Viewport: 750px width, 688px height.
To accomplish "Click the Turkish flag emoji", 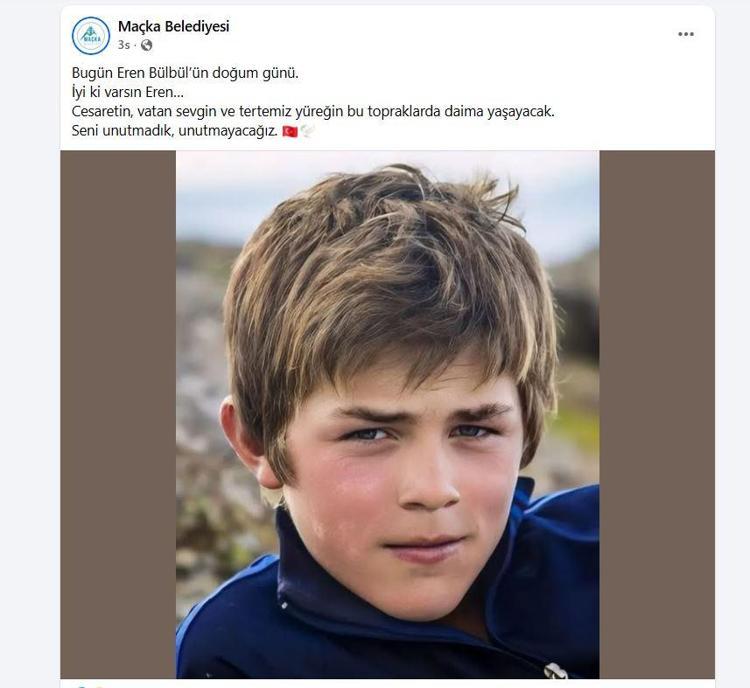I will tap(290, 131).
